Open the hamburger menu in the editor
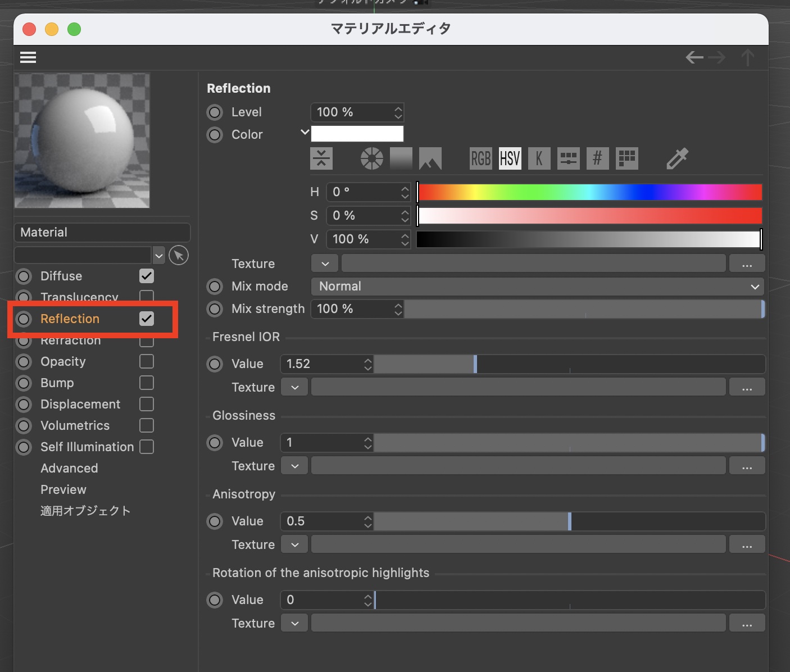 (x=28, y=57)
